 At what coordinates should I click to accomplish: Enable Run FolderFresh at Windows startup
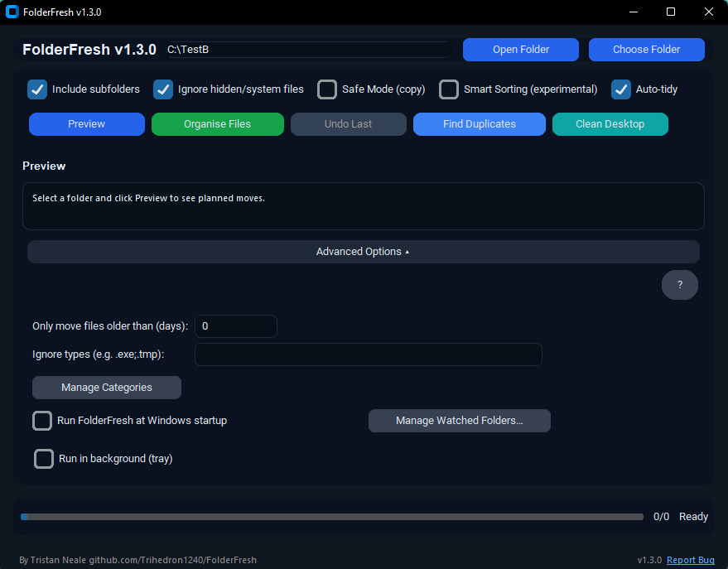pyautogui.click(x=42, y=421)
